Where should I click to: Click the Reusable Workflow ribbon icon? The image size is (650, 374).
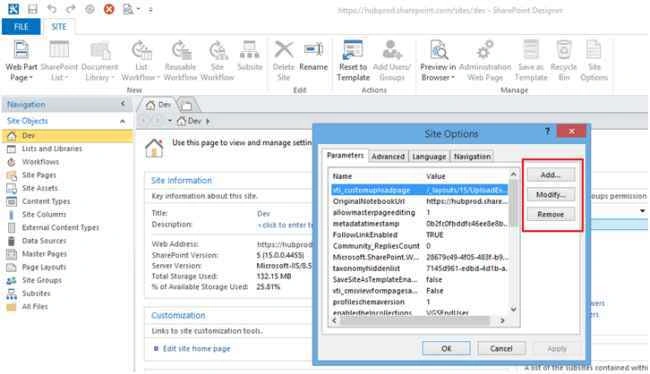pyautogui.click(x=181, y=51)
